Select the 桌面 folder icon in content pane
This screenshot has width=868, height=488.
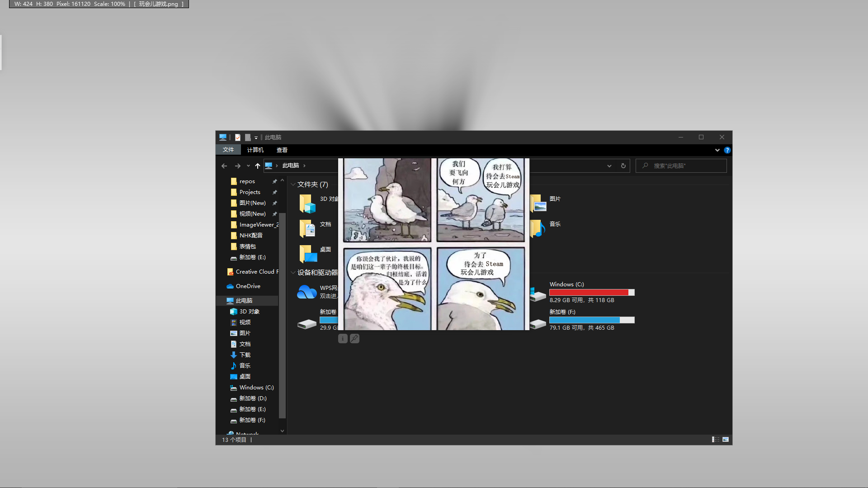click(307, 254)
